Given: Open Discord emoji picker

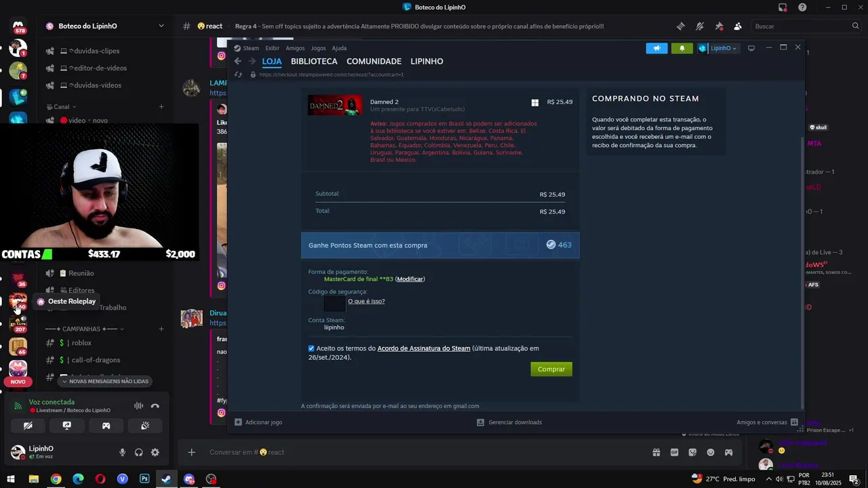Looking at the screenshot, I should click(x=711, y=452).
